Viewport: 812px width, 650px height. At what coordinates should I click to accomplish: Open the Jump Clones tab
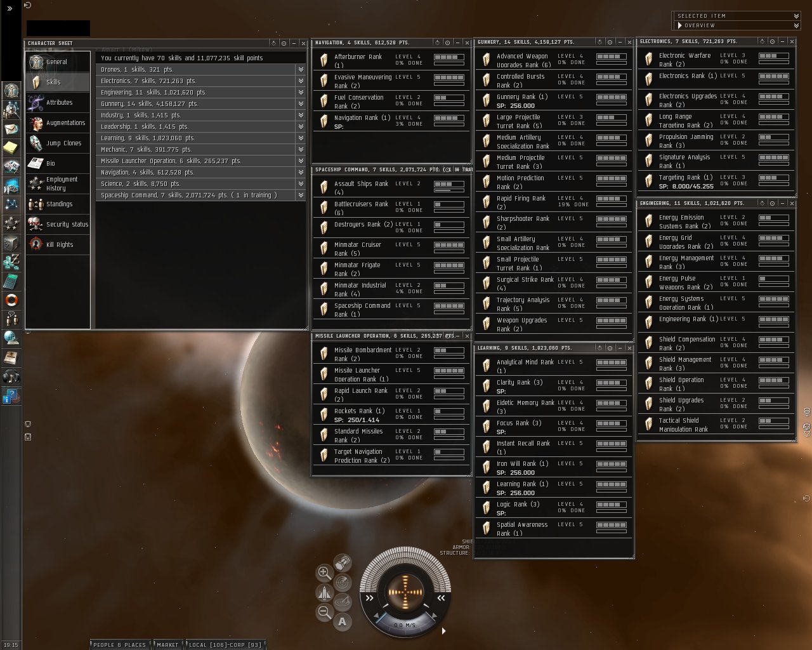click(58, 143)
